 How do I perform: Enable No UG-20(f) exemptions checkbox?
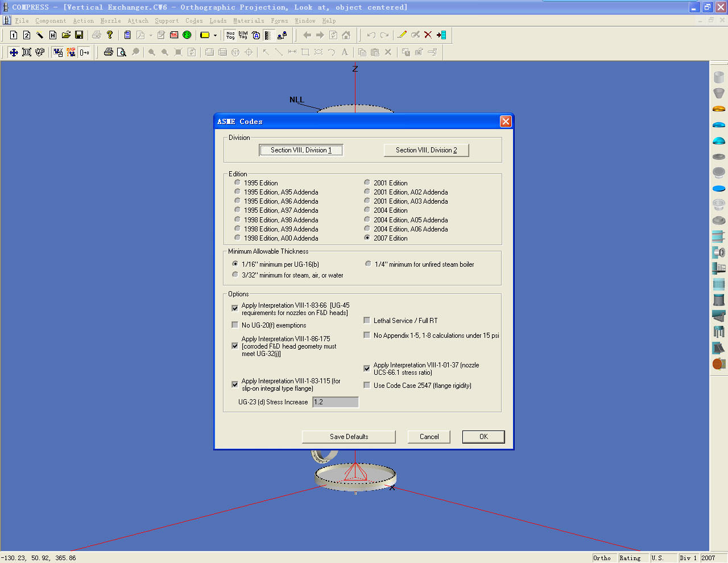click(x=235, y=325)
